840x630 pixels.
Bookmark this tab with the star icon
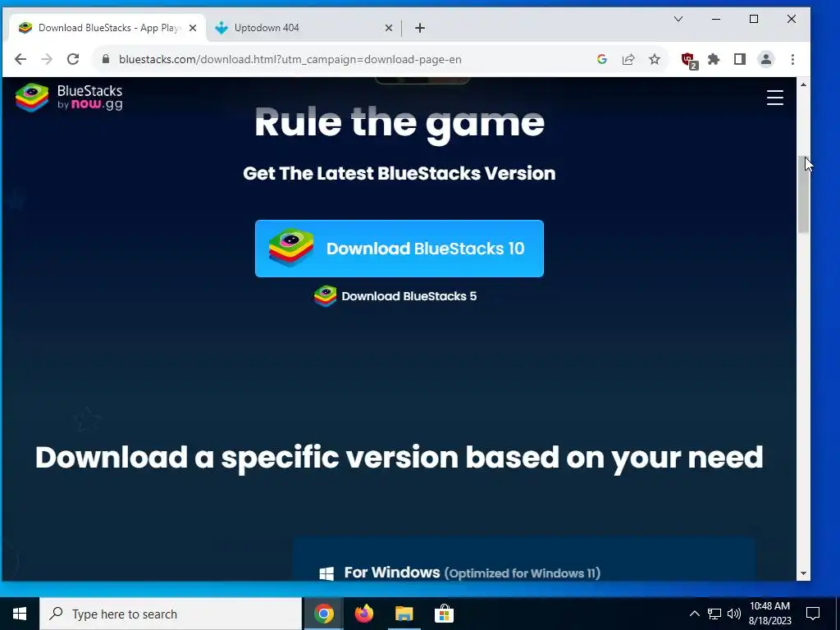click(x=654, y=59)
